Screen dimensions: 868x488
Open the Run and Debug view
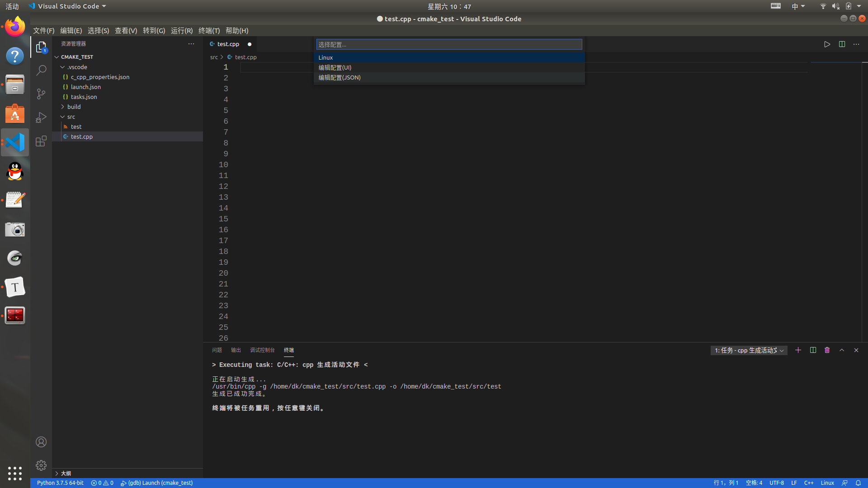(41, 117)
